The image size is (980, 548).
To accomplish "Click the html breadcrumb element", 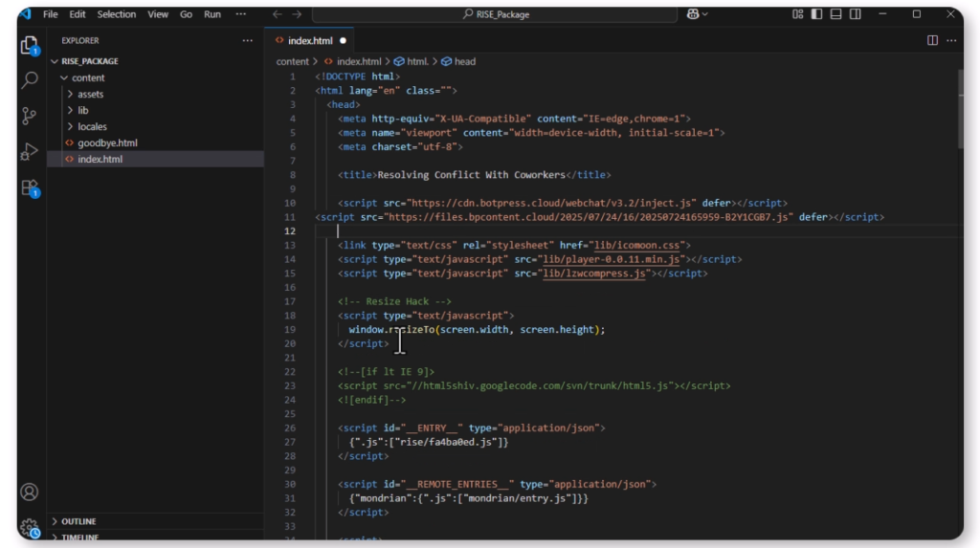I will (x=412, y=61).
